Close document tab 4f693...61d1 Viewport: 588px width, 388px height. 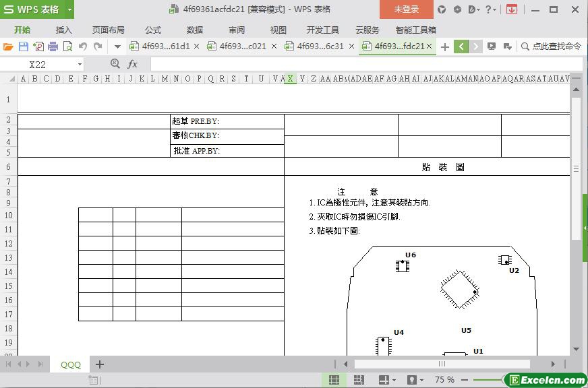197,46
